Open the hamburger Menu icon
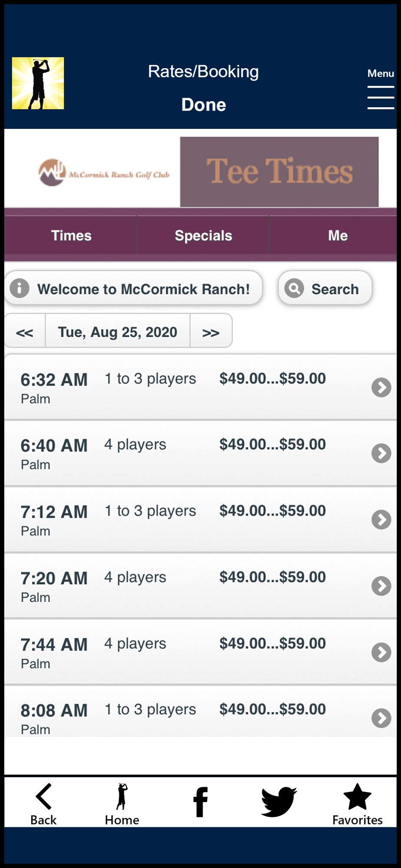The height and width of the screenshot is (868, 401). [381, 97]
